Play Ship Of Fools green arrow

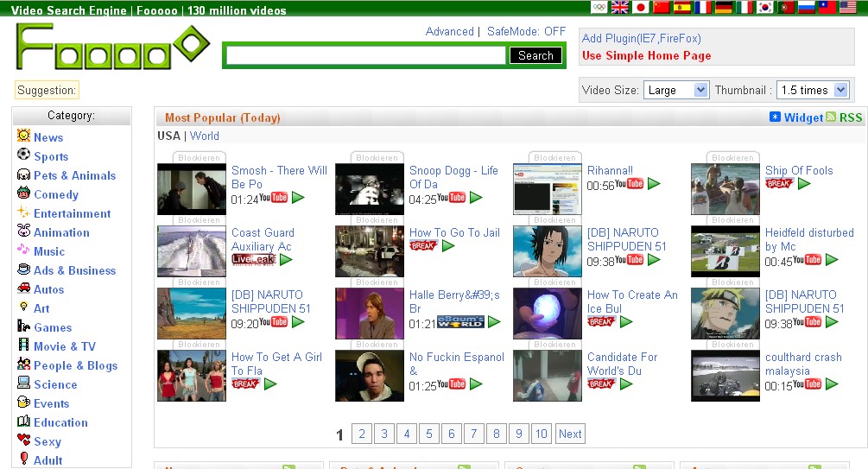pyautogui.click(x=804, y=183)
